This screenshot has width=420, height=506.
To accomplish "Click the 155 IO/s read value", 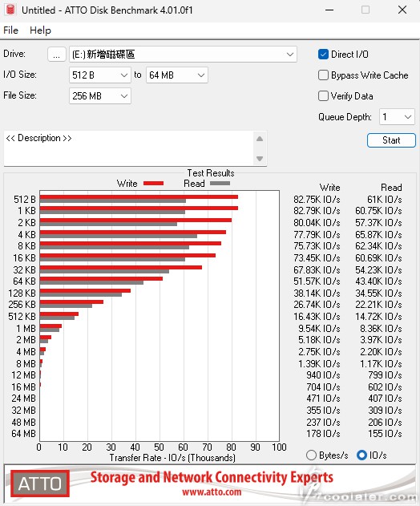I will (386, 433).
